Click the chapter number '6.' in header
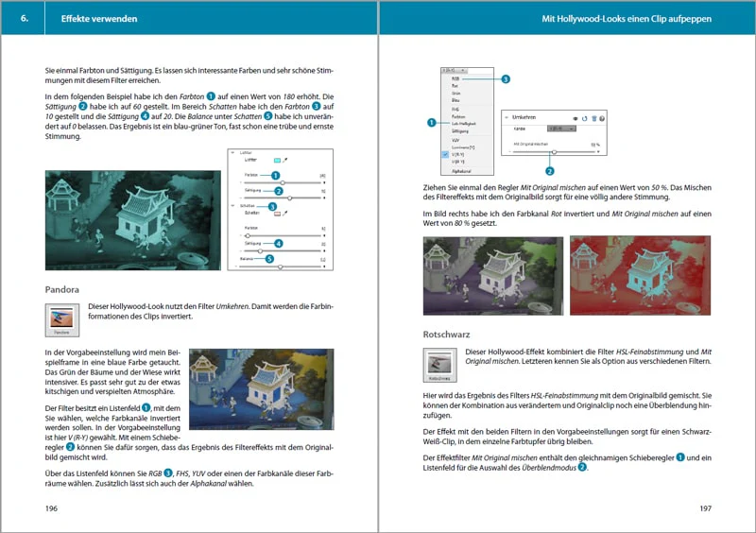The width and height of the screenshot is (756, 533). point(25,18)
